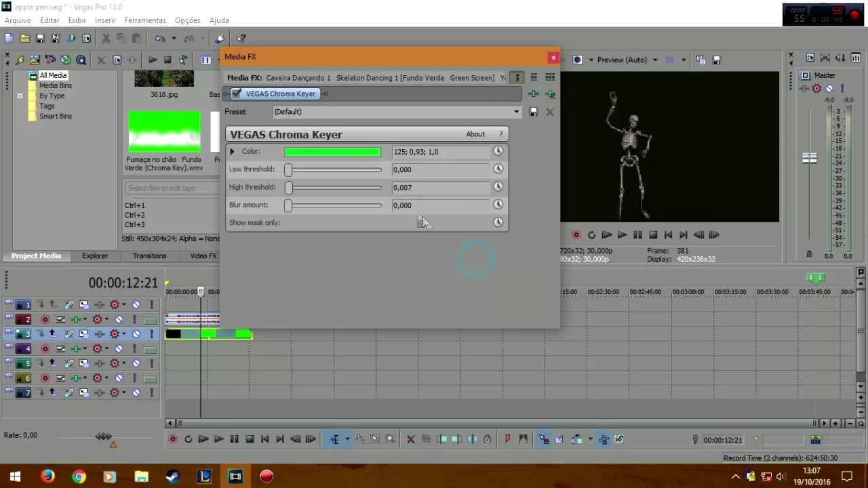Click About in Chroma Keyer panel

click(x=475, y=134)
